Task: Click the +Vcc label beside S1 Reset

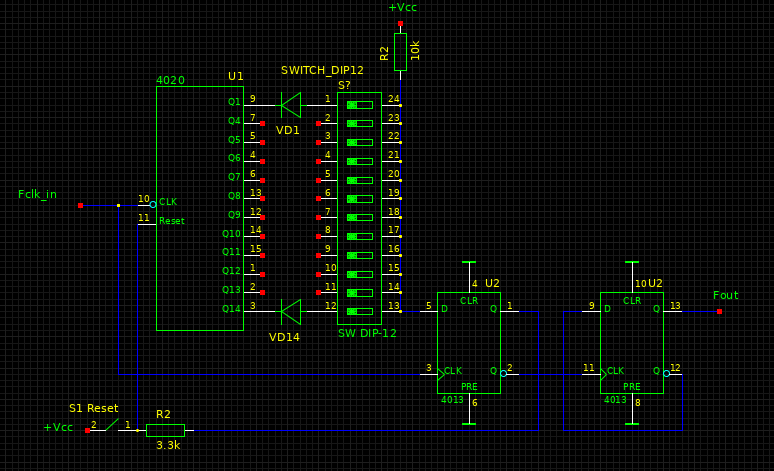Action: click(x=58, y=428)
